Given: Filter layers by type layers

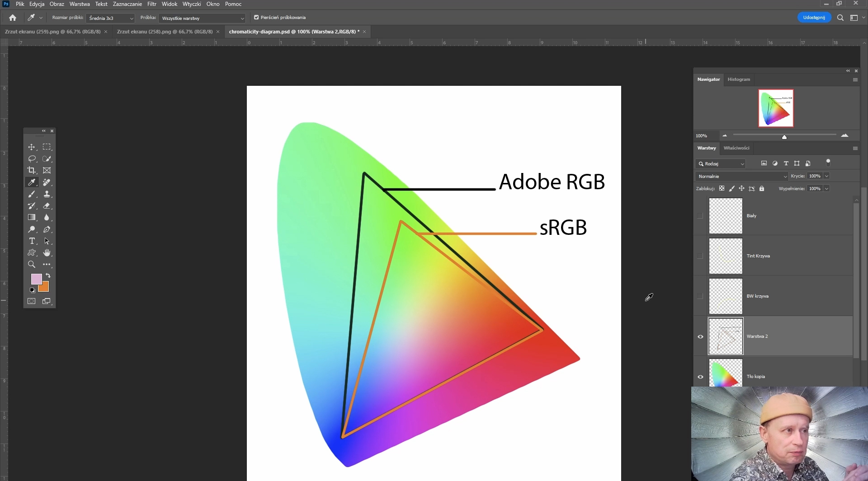Looking at the screenshot, I should [786, 163].
